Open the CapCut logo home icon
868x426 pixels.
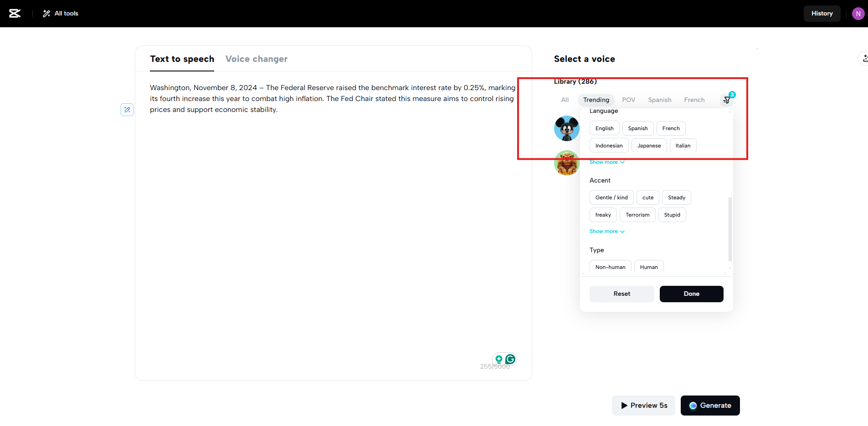tap(15, 14)
